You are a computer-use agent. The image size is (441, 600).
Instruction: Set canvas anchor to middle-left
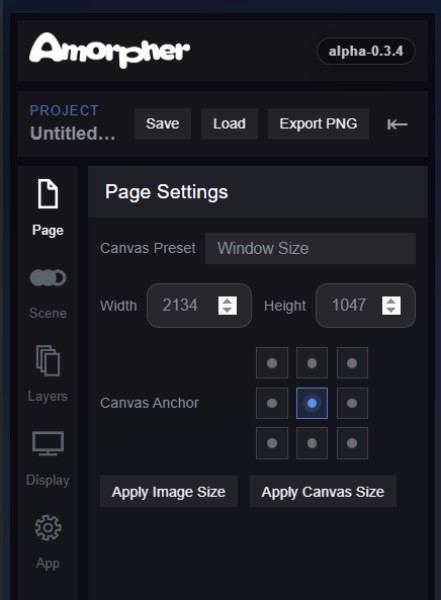tap(272, 403)
